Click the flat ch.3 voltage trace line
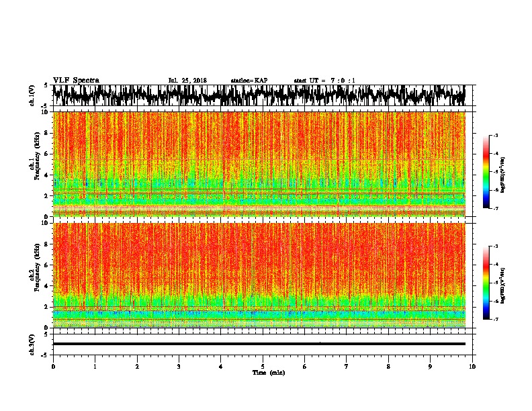 click(259, 344)
